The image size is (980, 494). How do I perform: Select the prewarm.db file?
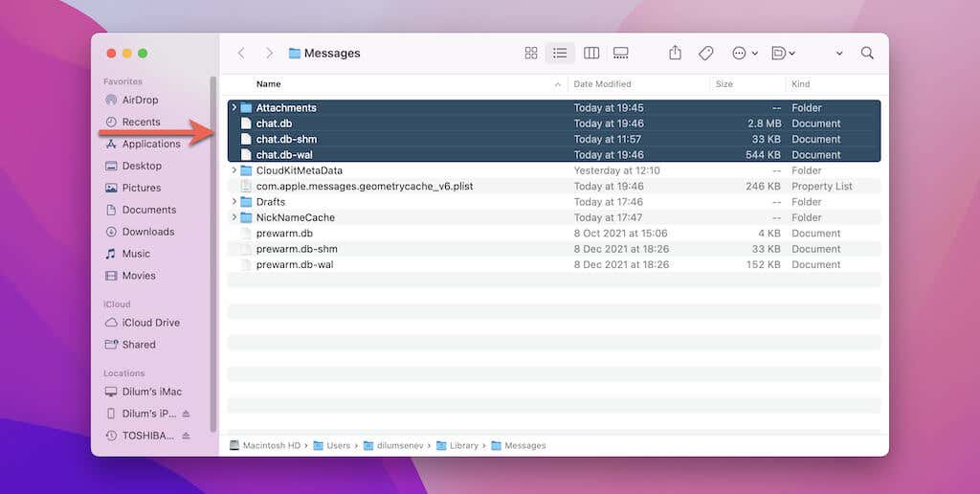(284, 234)
